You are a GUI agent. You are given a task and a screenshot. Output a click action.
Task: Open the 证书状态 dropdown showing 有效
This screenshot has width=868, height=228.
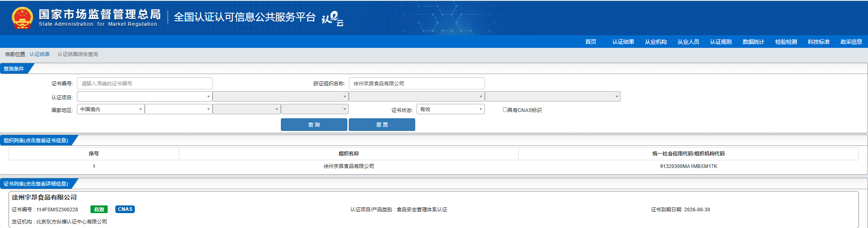click(451, 109)
